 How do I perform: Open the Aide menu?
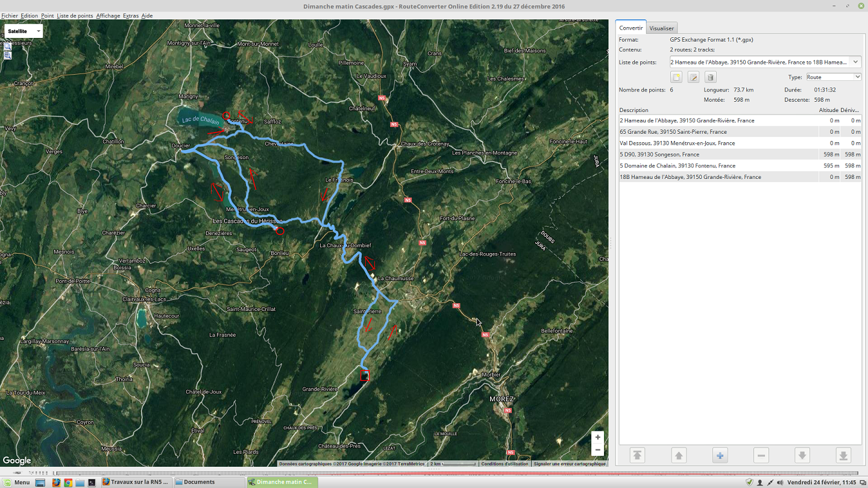tap(147, 16)
